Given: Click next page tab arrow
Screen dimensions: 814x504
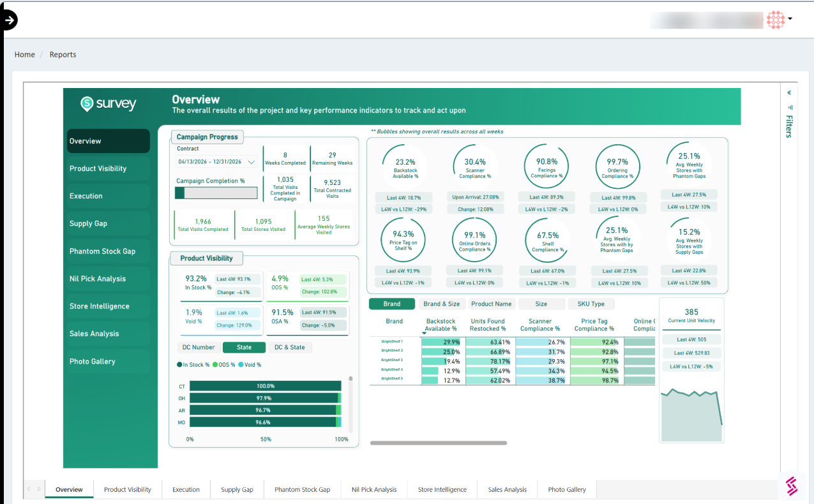Looking at the screenshot, I should [39, 489].
